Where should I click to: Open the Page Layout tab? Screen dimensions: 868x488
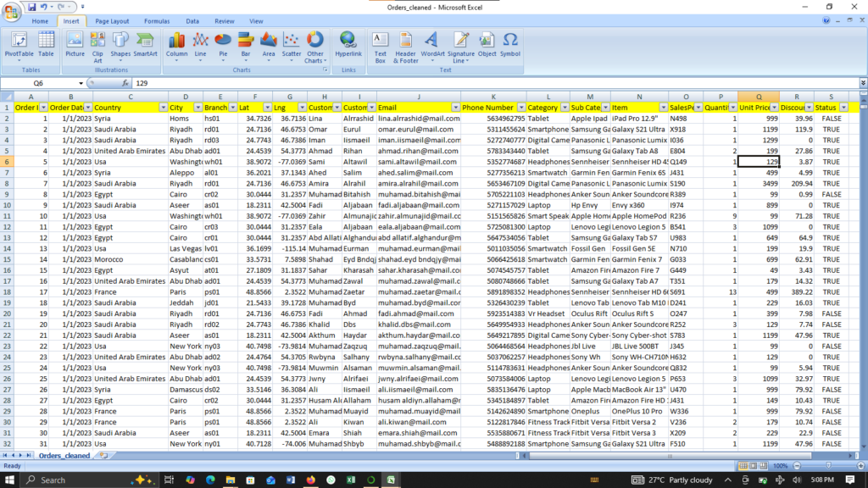[x=112, y=21]
